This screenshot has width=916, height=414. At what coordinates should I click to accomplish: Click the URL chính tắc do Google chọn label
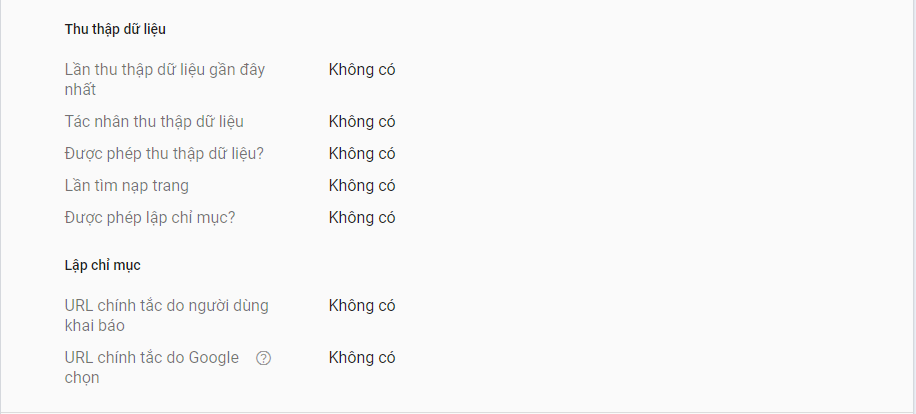[152, 367]
